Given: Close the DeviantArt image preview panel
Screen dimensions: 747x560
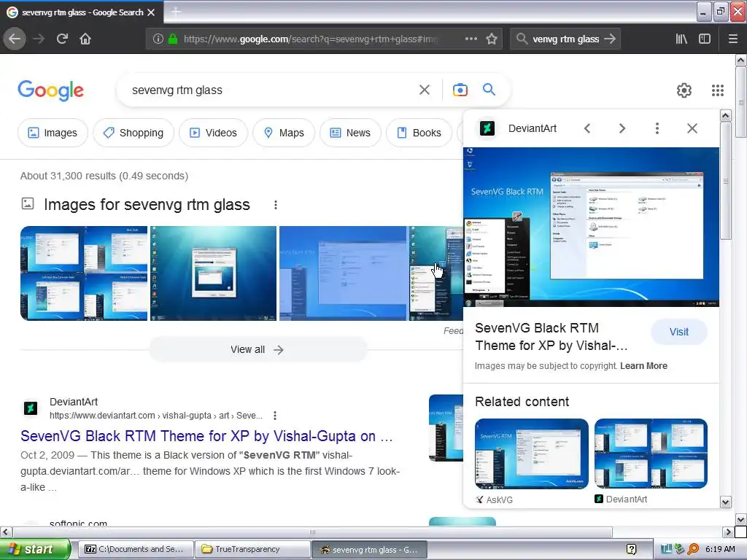Looking at the screenshot, I should (x=692, y=128).
